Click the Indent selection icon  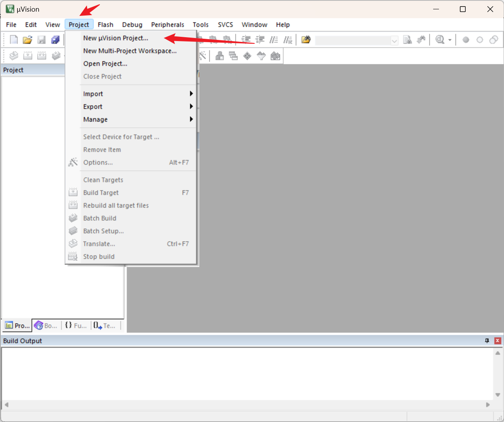coord(246,40)
